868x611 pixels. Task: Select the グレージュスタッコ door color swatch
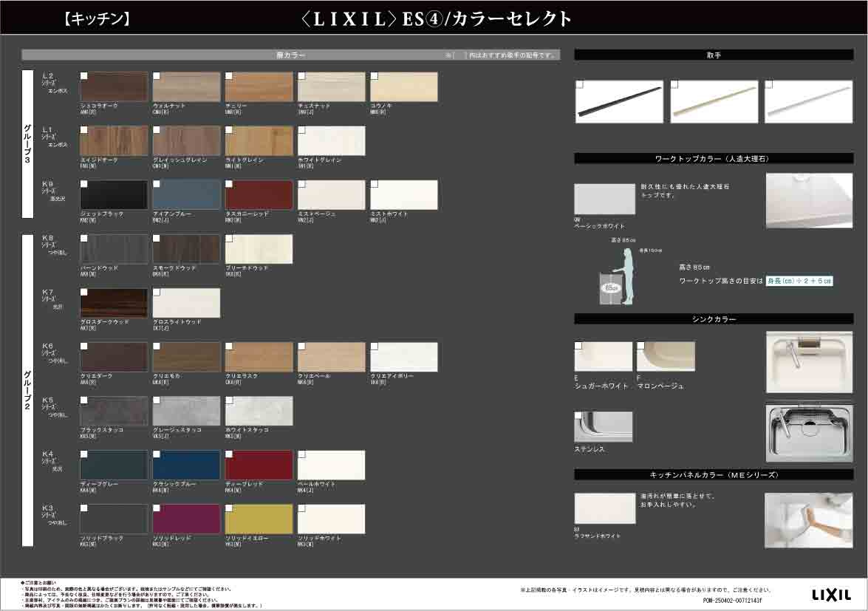185,411
